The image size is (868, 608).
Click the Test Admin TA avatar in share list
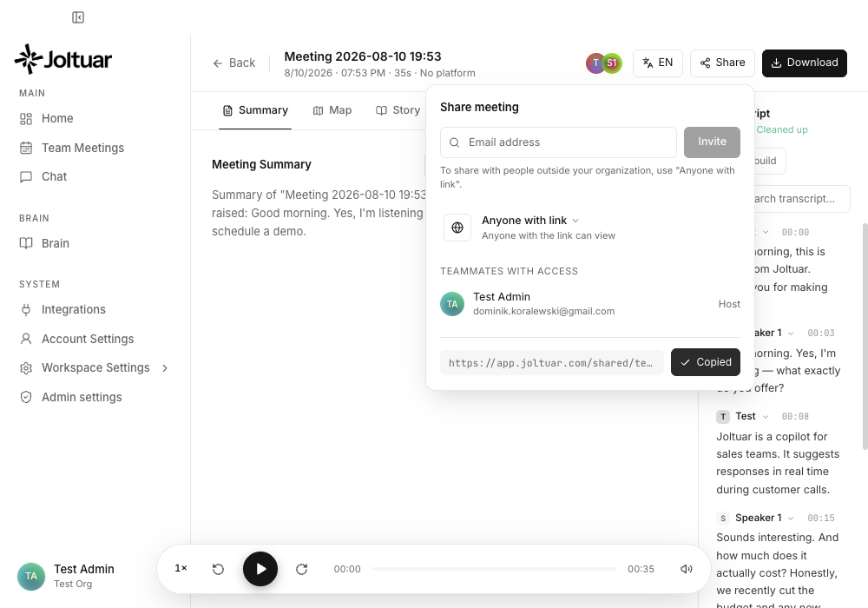[452, 304]
